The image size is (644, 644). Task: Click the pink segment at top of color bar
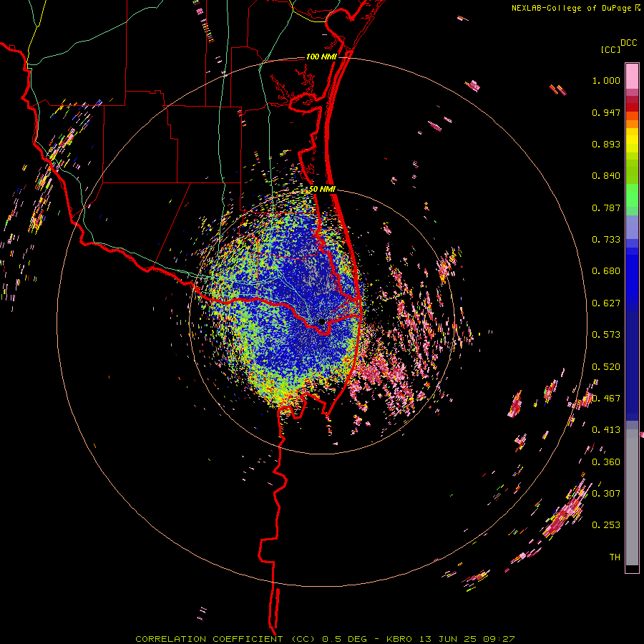coord(632,77)
